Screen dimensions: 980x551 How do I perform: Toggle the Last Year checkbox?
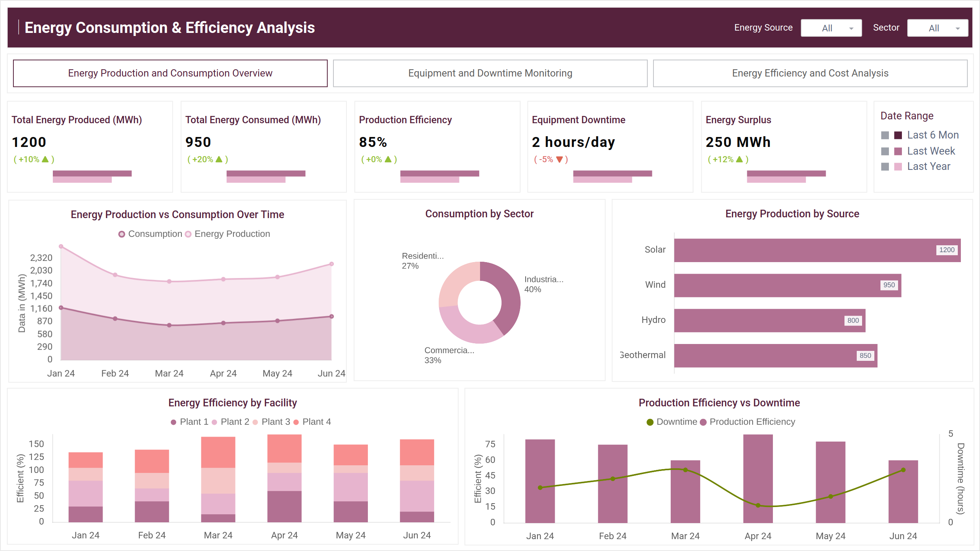click(x=885, y=166)
